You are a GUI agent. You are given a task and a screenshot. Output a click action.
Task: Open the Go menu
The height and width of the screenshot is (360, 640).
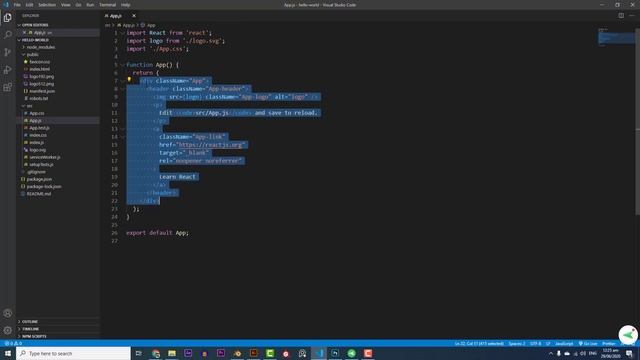coord(78,5)
